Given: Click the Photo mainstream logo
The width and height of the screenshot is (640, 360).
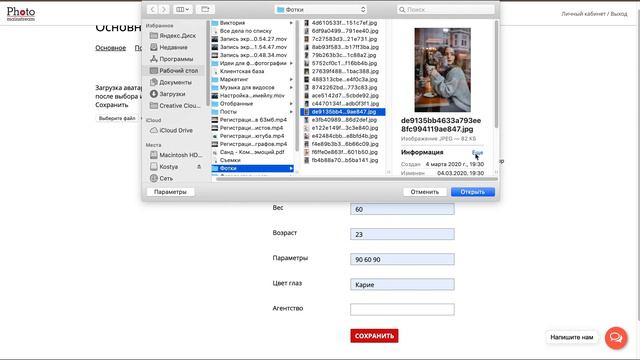Looking at the screenshot, I should tap(21, 13).
